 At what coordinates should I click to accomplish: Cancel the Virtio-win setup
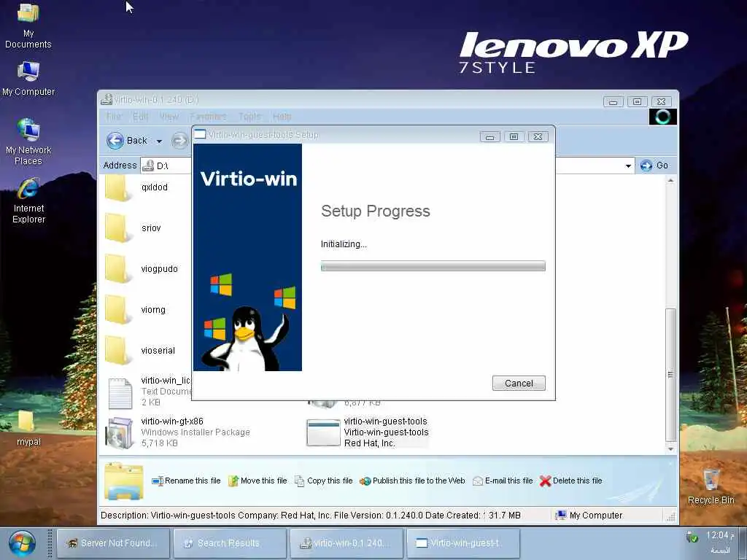tap(519, 384)
